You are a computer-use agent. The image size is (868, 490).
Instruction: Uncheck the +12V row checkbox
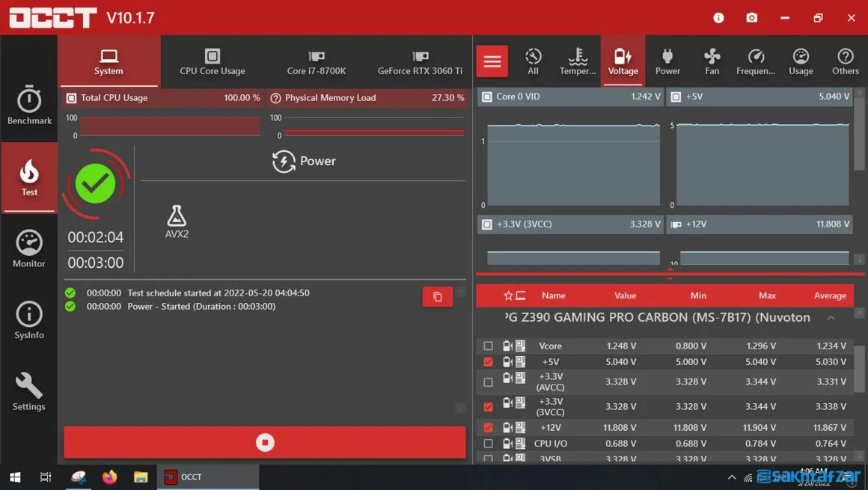pos(488,427)
